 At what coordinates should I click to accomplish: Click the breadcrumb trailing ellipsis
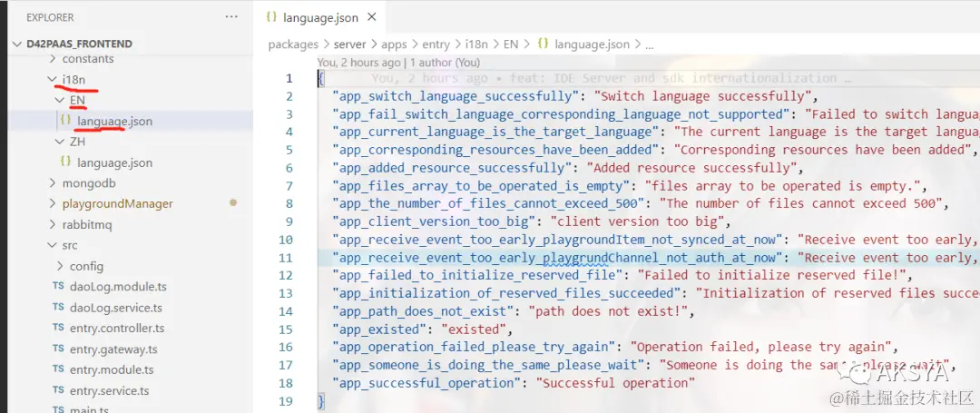649,44
